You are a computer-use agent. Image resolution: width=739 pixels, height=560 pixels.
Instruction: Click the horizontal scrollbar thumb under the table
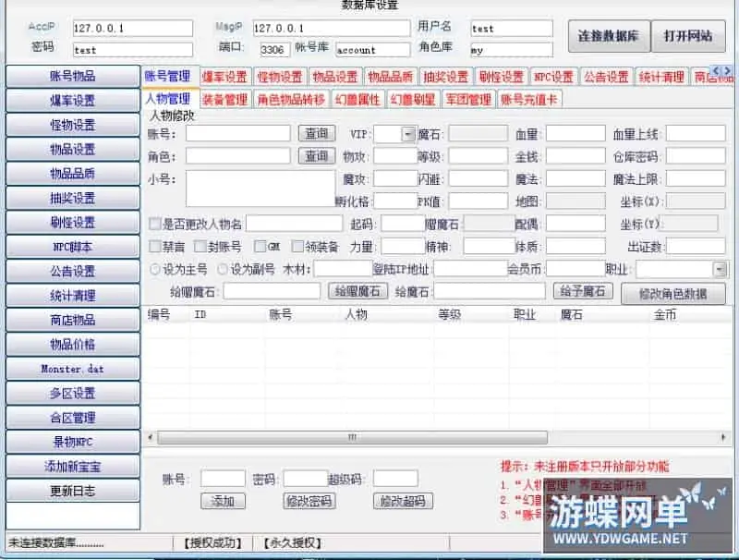click(x=353, y=437)
